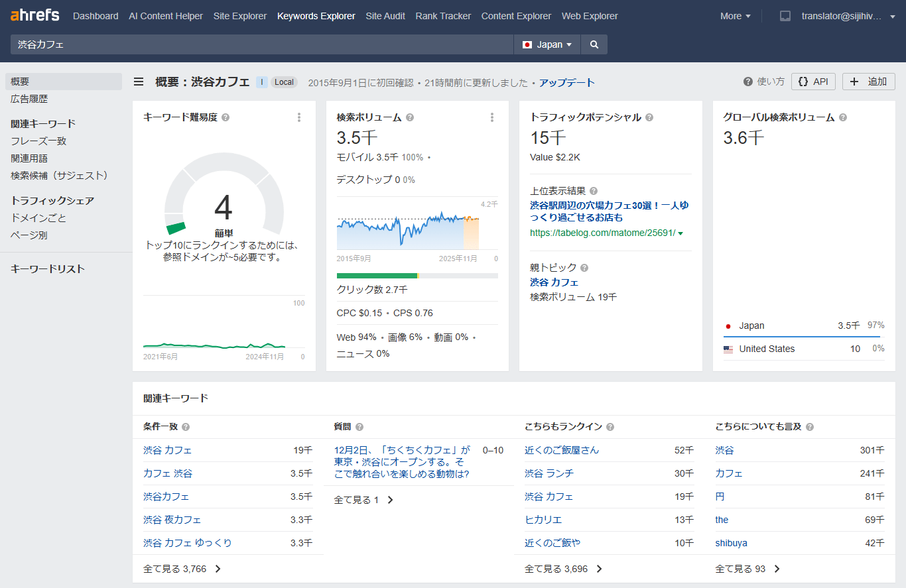The width and height of the screenshot is (906, 588).
Task: Open the Japan country dropdown
Action: pyautogui.click(x=547, y=44)
